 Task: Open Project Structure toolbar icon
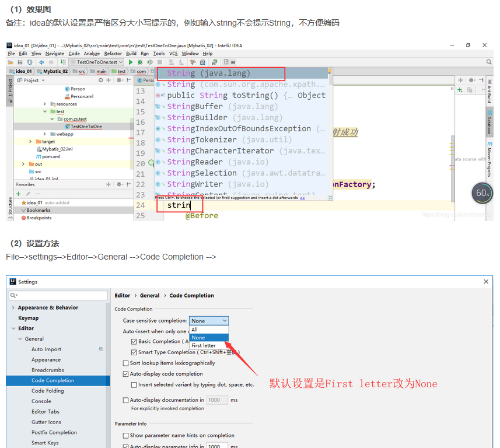point(202,62)
